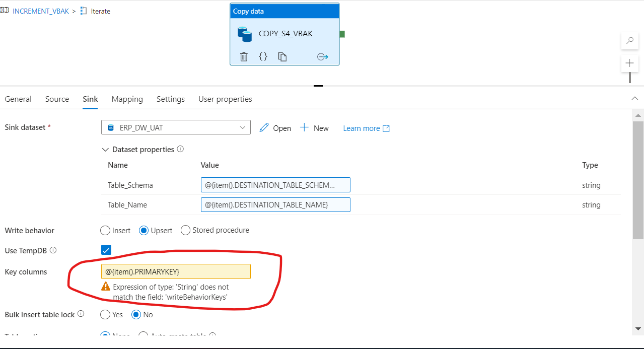Click scrollbar down arrow in properties panel
The image size is (644, 349).
[x=638, y=328]
